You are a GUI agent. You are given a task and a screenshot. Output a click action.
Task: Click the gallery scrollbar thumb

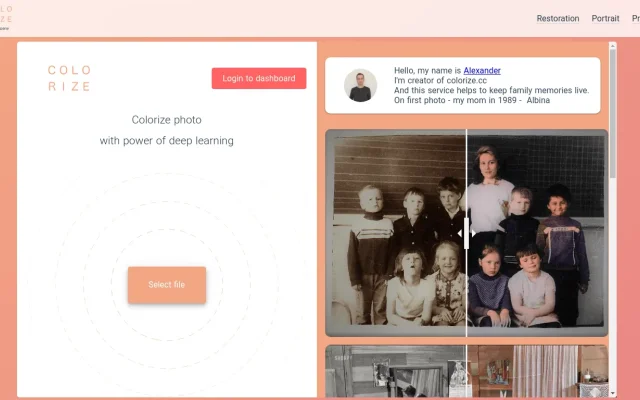click(613, 114)
